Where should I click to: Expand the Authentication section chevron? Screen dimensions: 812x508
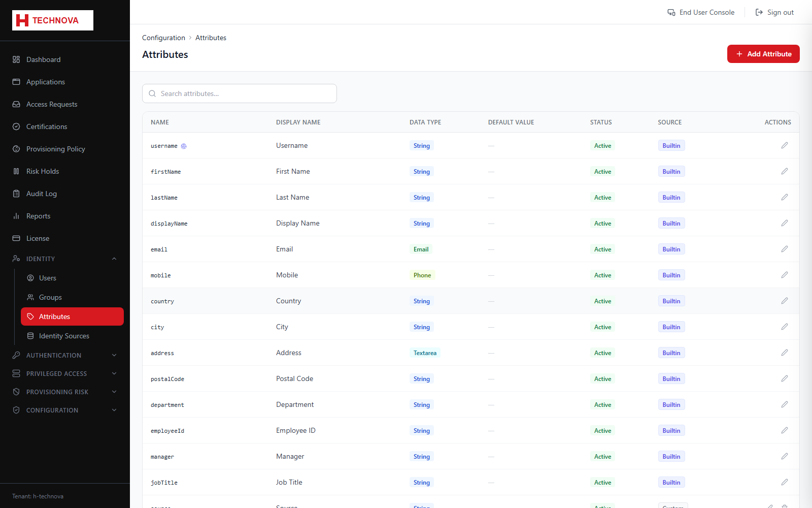pyautogui.click(x=114, y=355)
